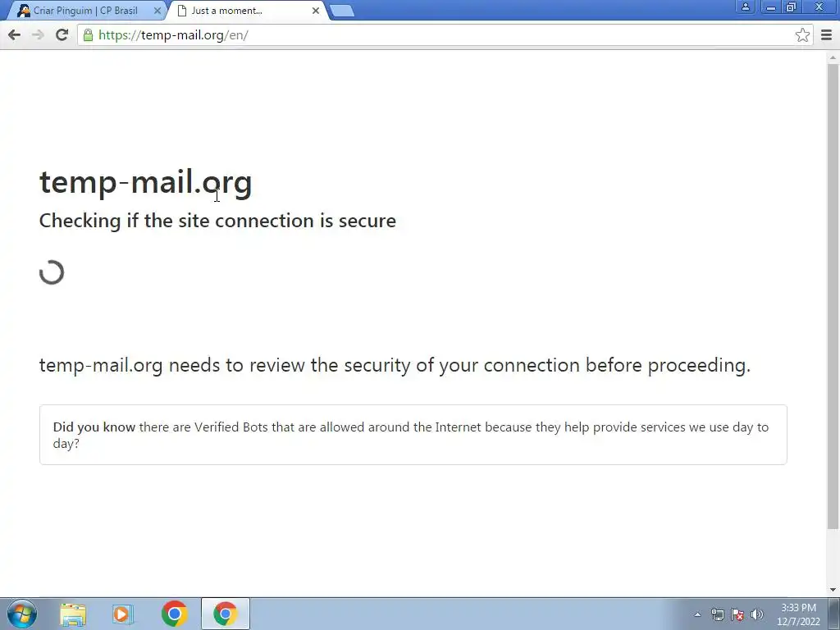Go back to the previous page
Viewport: 840px width, 630px height.
[x=15, y=35]
